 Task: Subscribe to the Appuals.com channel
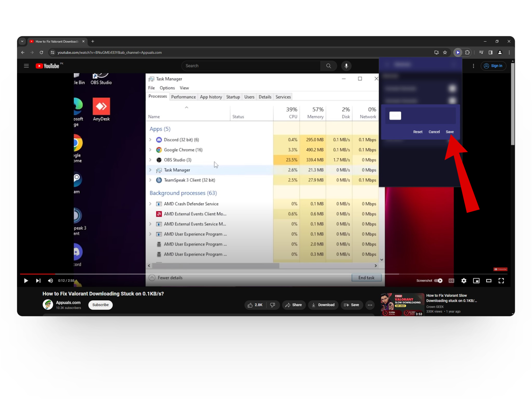coord(100,305)
